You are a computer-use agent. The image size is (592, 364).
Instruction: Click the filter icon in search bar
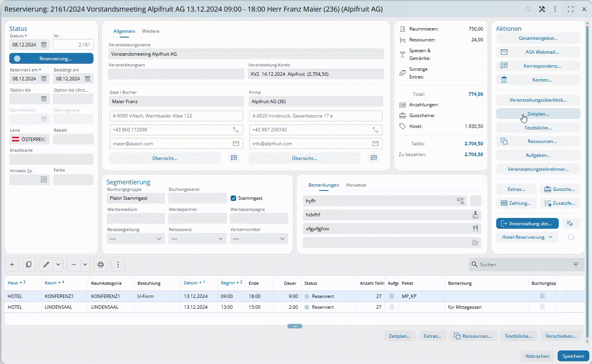[576, 265]
